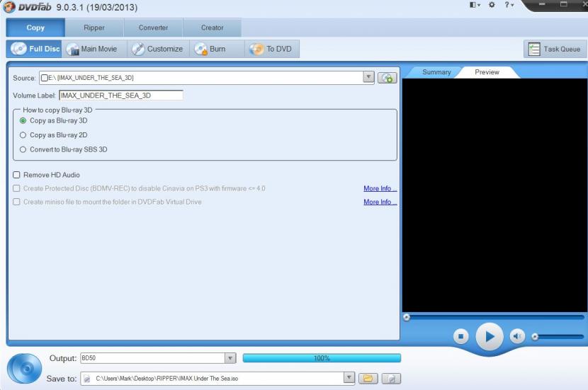Play the preview video
This screenshot has width=588, height=390.
pos(490,336)
